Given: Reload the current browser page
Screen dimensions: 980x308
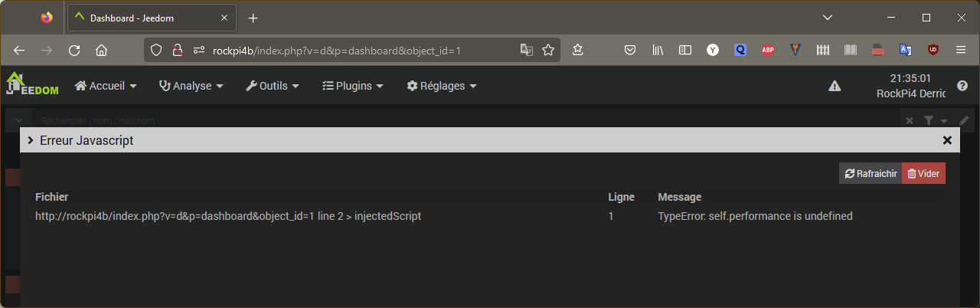Looking at the screenshot, I should pos(74,50).
